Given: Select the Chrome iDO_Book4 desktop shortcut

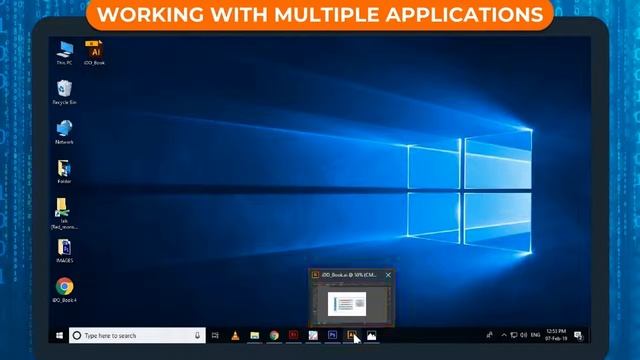Looking at the screenshot, I should [64, 290].
